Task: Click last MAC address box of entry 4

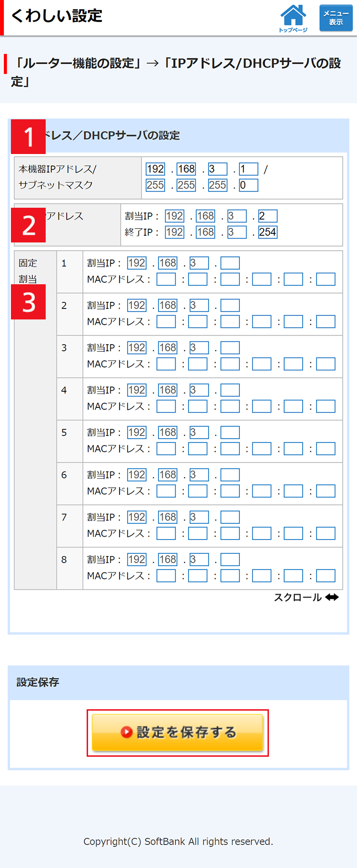Action: 326,406
